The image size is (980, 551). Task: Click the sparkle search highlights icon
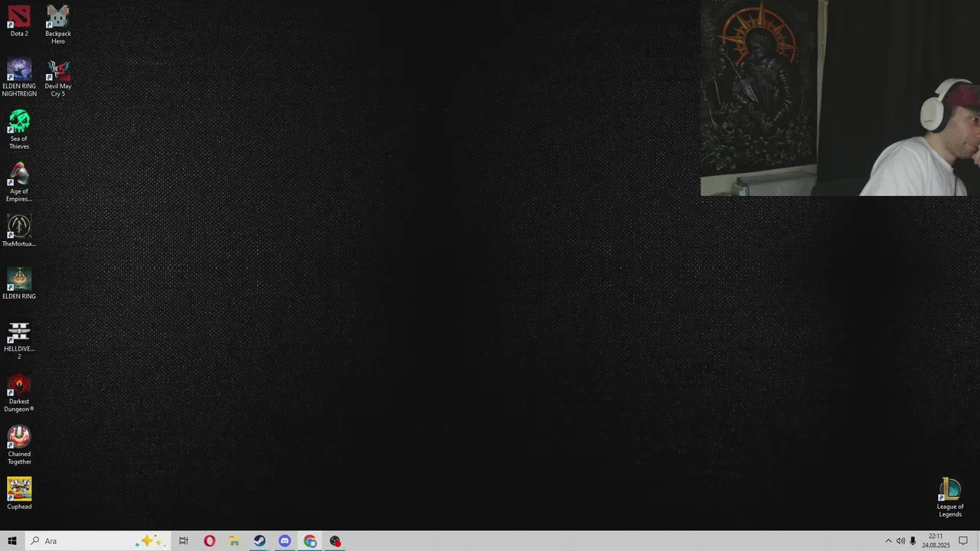point(149,541)
